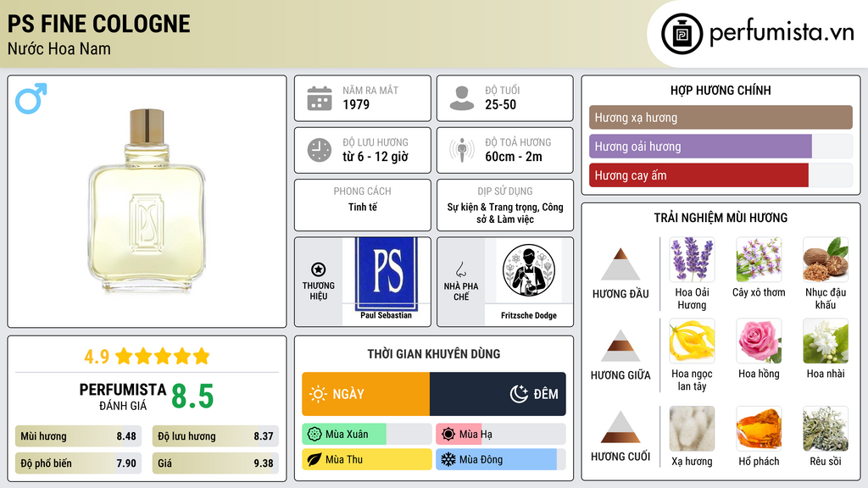Click the longevity value từ 6 - 12 giờ
This screenshot has width=868, height=488.
click(x=376, y=157)
